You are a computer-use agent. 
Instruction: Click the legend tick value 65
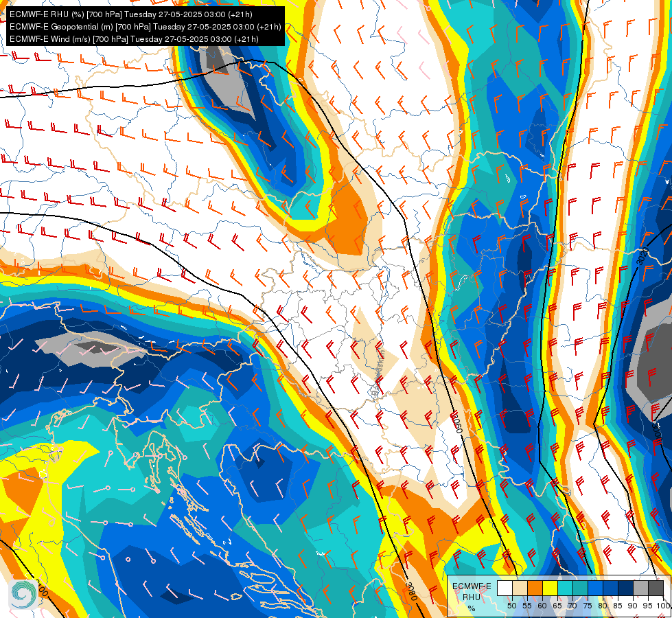557,606
